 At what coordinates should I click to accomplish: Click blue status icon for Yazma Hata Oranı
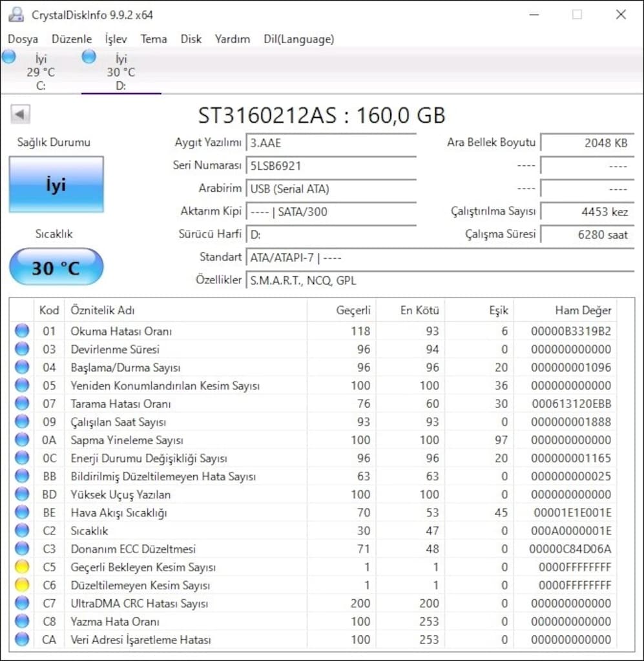pos(22,621)
